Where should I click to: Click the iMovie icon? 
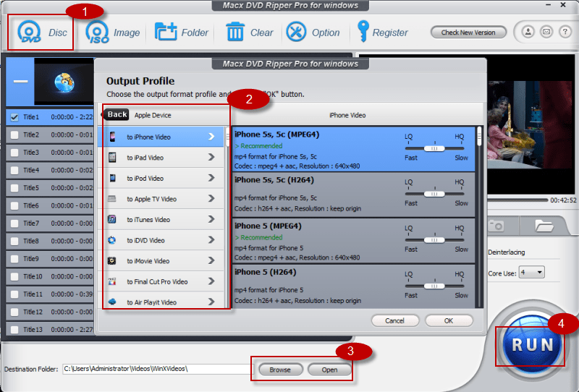(112, 261)
